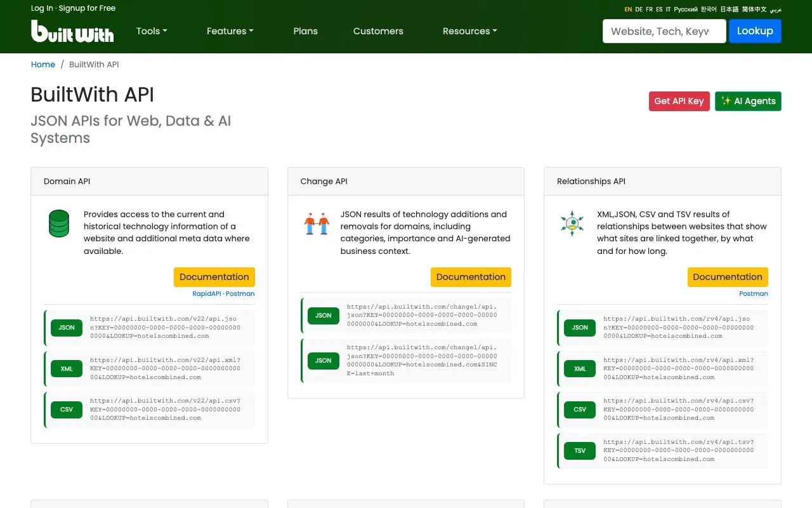Viewport: 812px width, 508px height.
Task: Click the Relationships API XML badge
Action: point(580,369)
